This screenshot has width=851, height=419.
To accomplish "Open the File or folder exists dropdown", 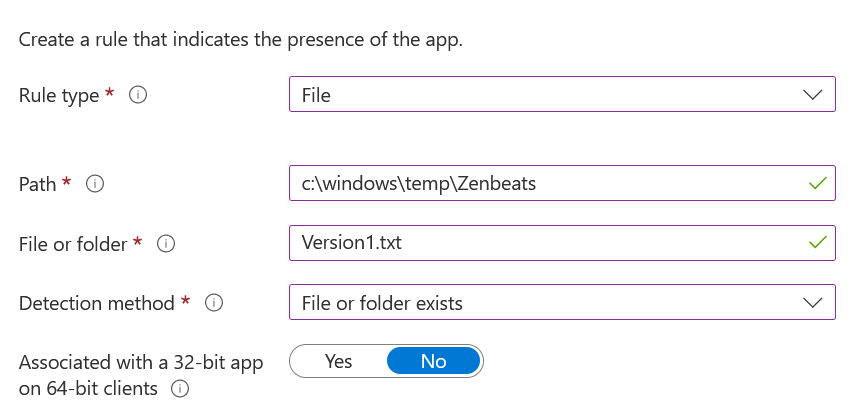I will click(560, 302).
